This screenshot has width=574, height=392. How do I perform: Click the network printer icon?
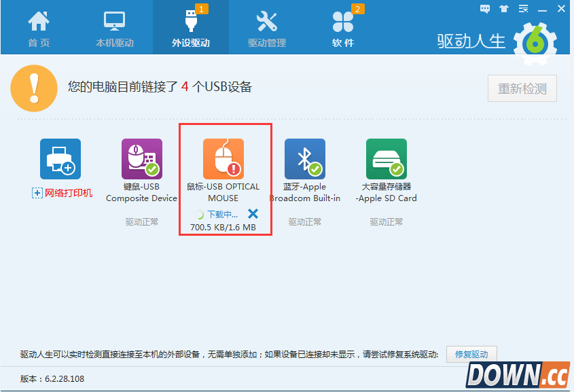(x=59, y=158)
